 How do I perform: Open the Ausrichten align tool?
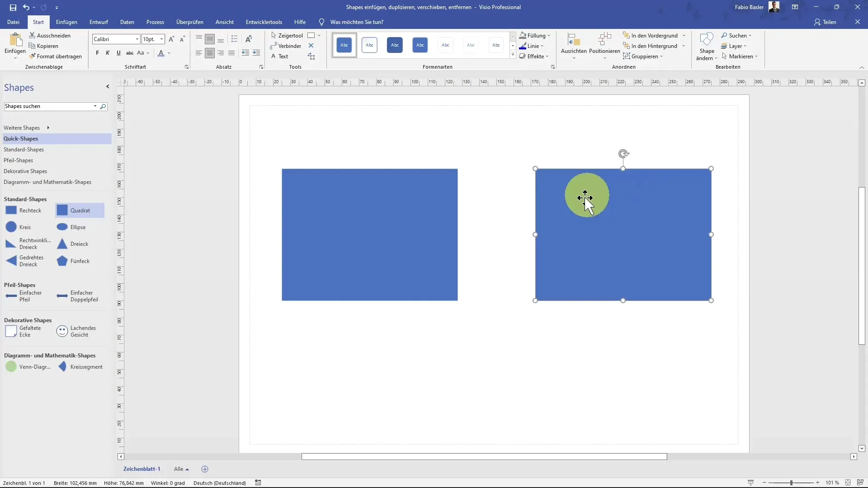pyautogui.click(x=574, y=46)
